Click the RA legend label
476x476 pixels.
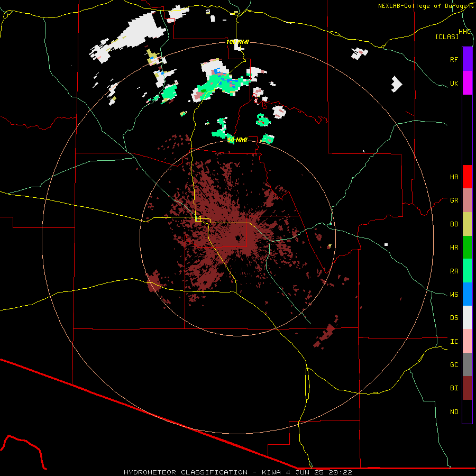pos(454,271)
